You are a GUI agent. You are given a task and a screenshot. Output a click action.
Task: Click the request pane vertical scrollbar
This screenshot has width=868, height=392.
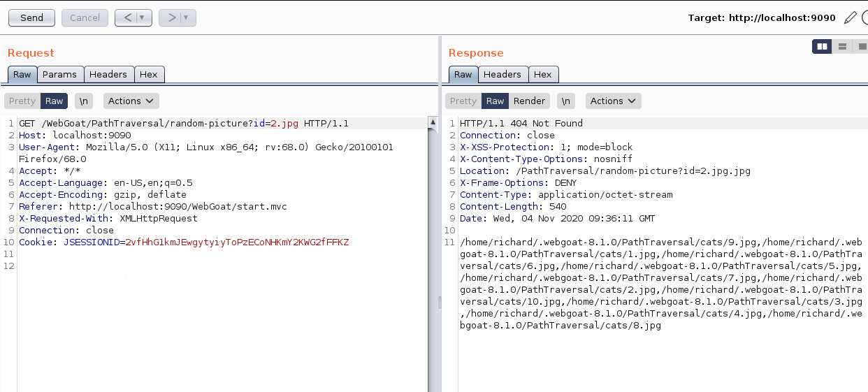click(433, 252)
